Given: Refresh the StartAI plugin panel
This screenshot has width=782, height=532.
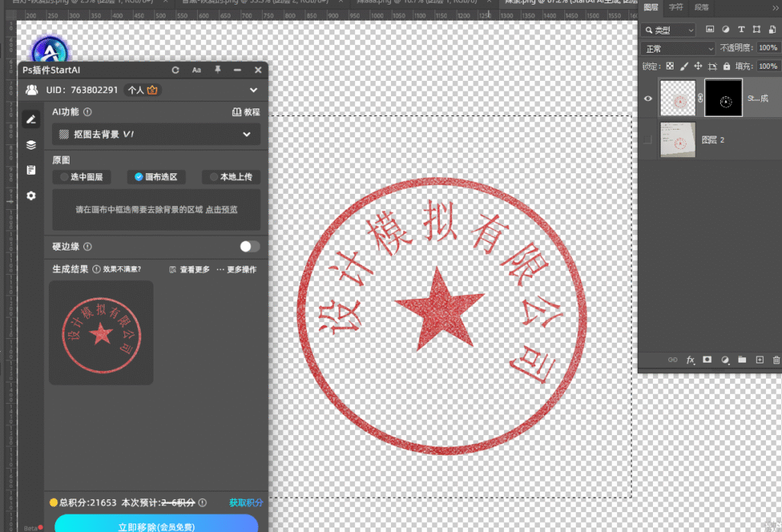Looking at the screenshot, I should click(175, 70).
